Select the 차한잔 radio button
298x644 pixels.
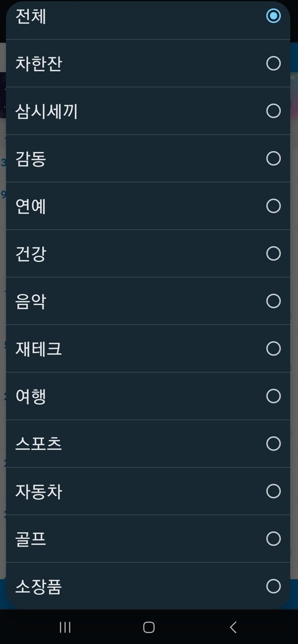(273, 64)
